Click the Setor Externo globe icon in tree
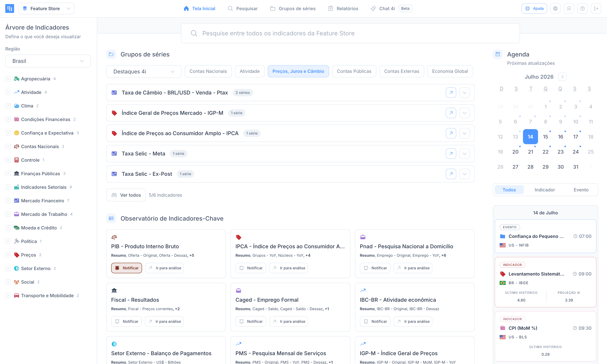 click(16, 269)
